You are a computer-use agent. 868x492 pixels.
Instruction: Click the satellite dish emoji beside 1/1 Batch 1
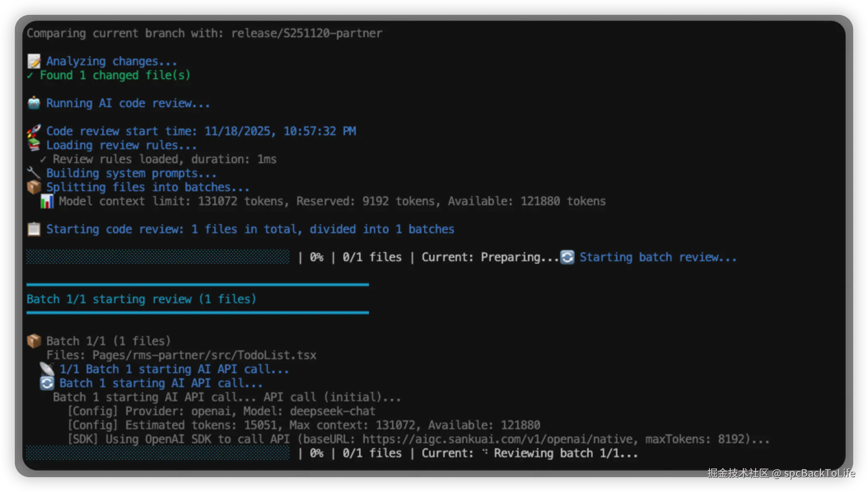pos(47,369)
